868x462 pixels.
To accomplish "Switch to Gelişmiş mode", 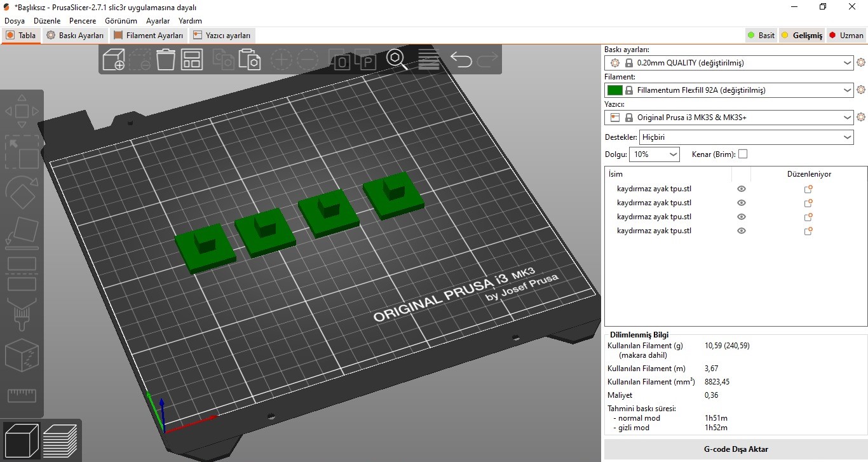I will [801, 35].
